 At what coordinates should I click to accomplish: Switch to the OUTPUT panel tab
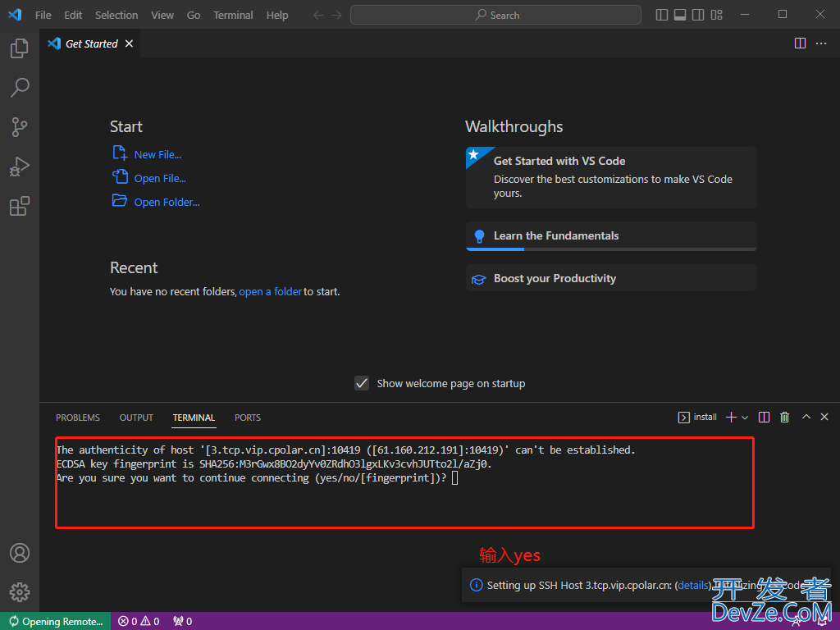pos(136,418)
